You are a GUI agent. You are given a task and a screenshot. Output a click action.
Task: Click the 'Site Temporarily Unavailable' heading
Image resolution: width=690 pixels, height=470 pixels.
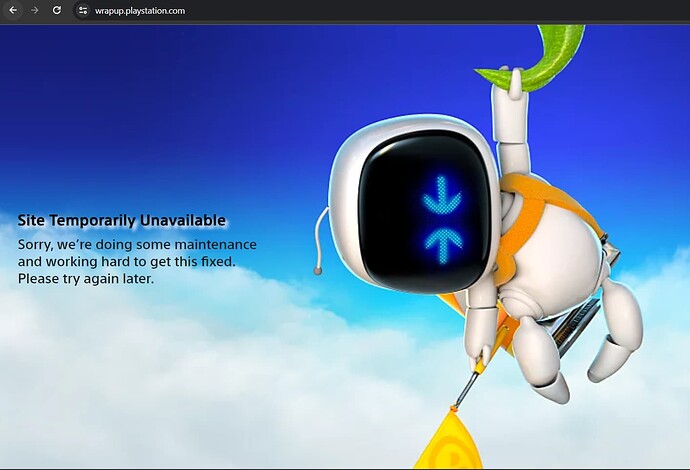[122, 221]
